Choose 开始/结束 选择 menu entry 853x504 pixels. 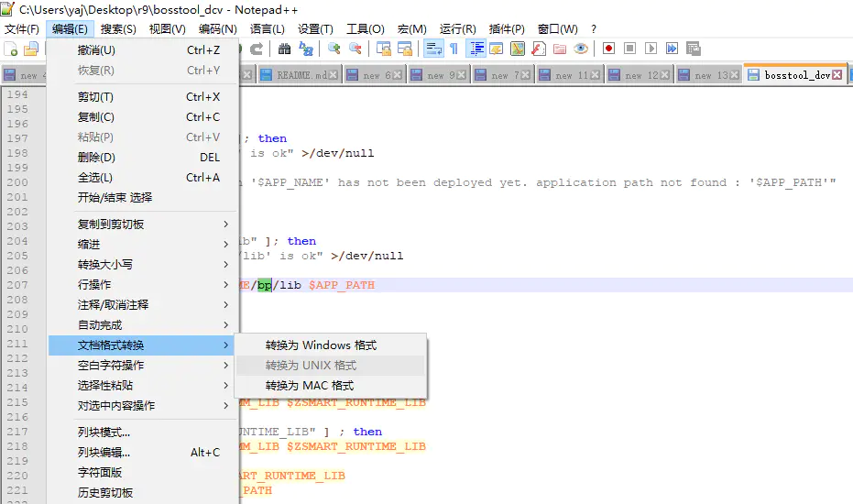click(x=143, y=198)
